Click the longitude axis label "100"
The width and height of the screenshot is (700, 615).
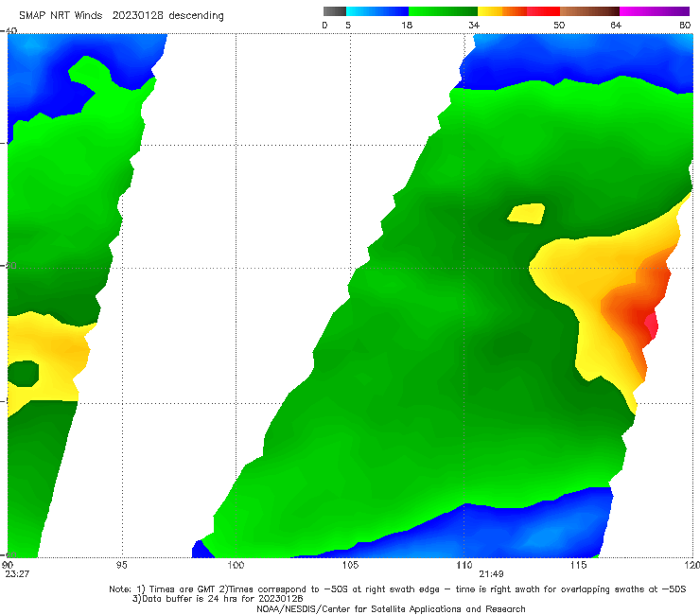(x=236, y=566)
